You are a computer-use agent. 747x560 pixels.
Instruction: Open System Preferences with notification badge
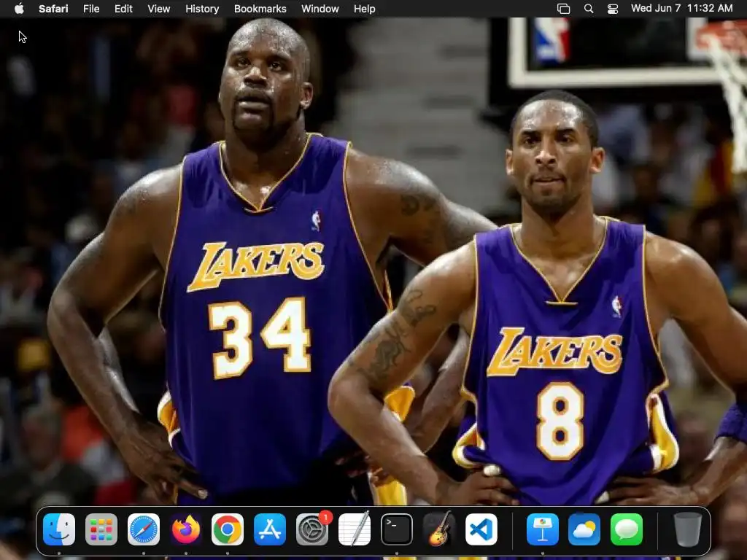[312, 529]
